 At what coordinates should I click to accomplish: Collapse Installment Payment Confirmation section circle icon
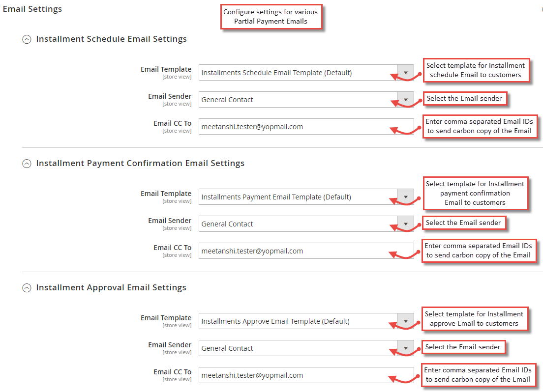(27, 164)
